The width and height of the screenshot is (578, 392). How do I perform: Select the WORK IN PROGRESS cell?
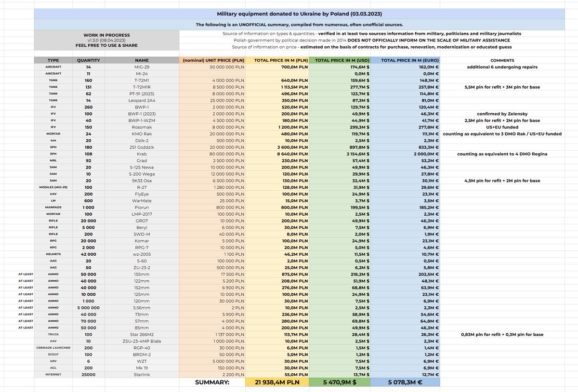pyautogui.click(x=106, y=35)
